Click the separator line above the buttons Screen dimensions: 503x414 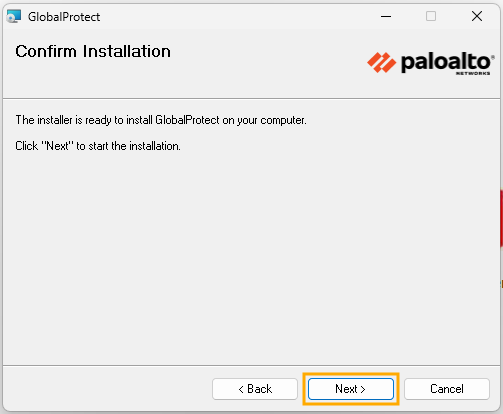coord(252,365)
